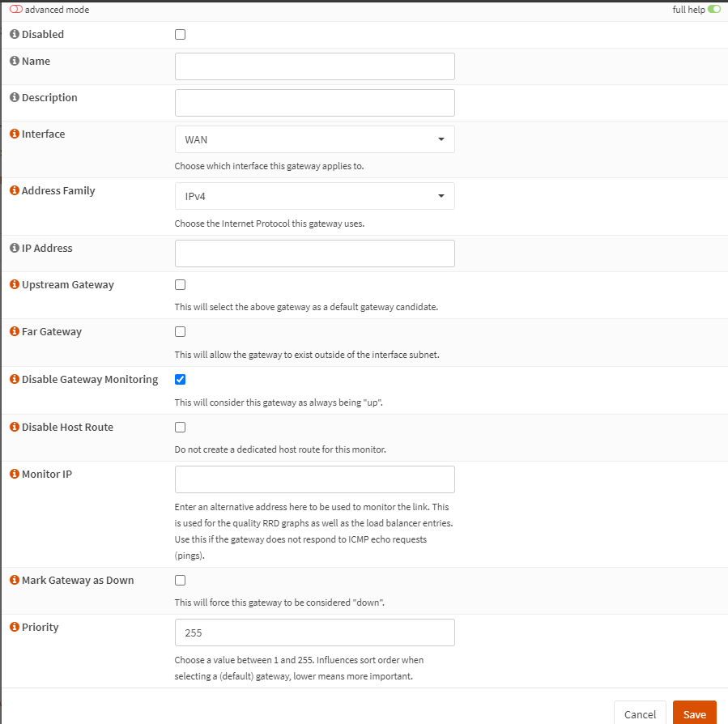Toggle the full help switch
The height and width of the screenshot is (724, 728).
714,9
